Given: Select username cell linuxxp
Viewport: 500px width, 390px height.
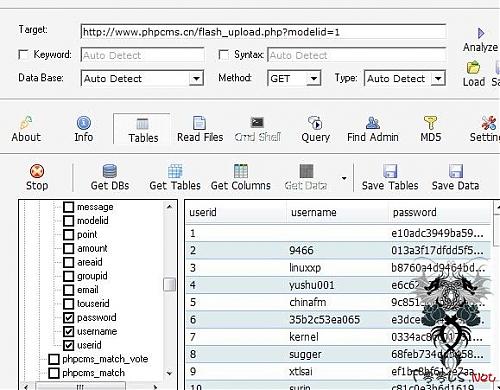Looking at the screenshot, I should (x=305, y=268).
